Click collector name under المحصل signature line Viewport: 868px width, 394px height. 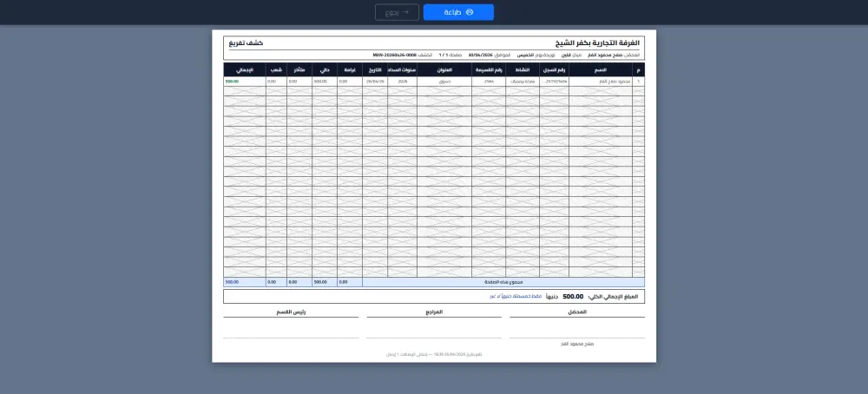coord(577,344)
